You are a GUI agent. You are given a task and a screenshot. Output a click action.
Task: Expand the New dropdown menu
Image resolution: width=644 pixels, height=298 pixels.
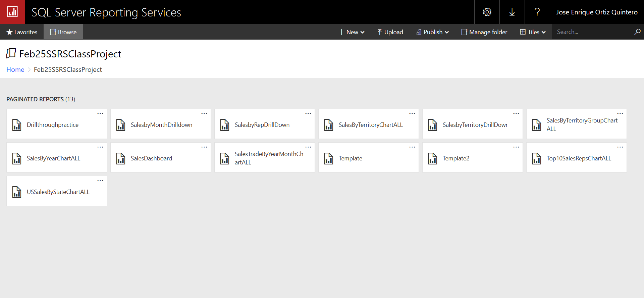click(351, 32)
